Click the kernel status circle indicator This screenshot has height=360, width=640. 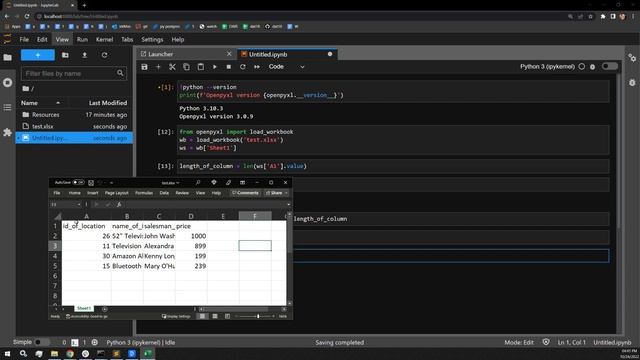[x=582, y=67]
